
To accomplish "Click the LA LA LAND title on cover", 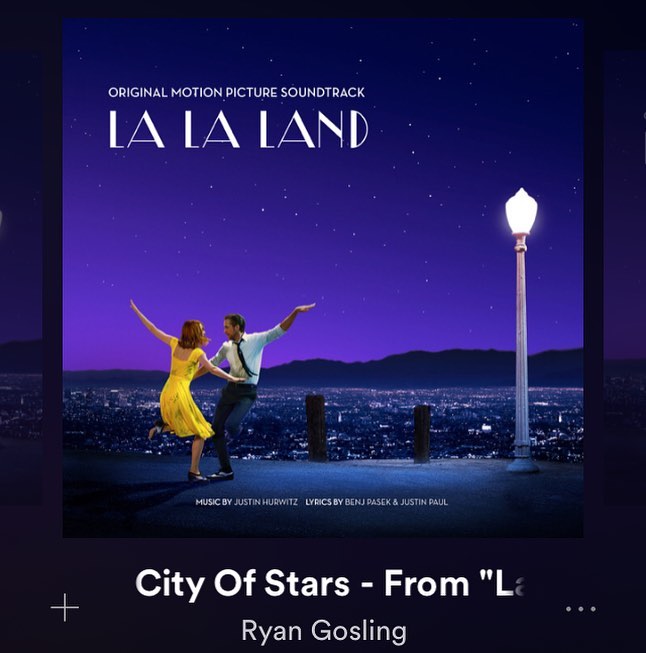I will [x=239, y=129].
